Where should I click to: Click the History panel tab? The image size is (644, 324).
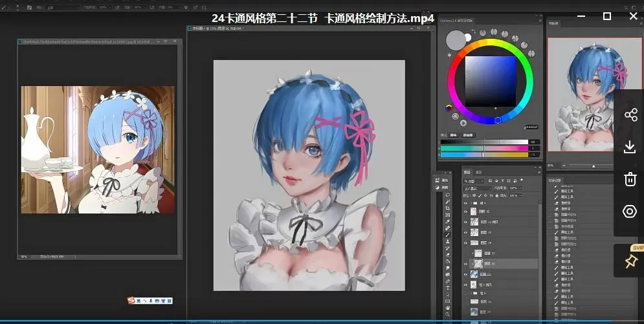click(x=555, y=180)
